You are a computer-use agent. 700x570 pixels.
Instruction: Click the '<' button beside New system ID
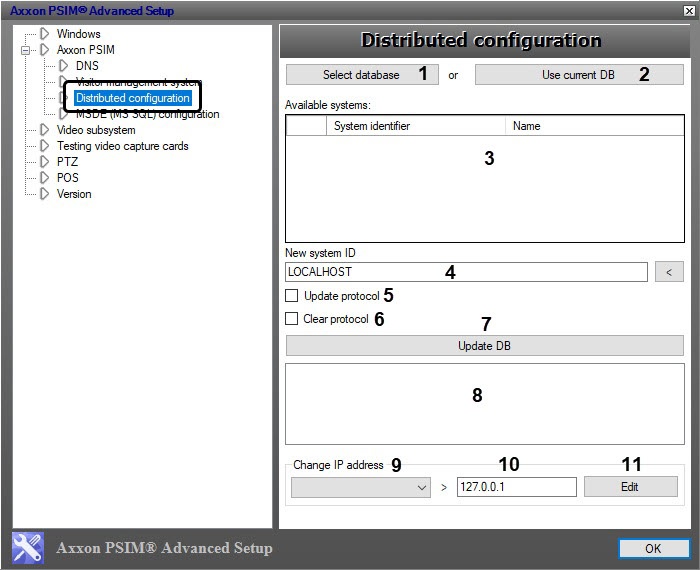[x=669, y=272]
